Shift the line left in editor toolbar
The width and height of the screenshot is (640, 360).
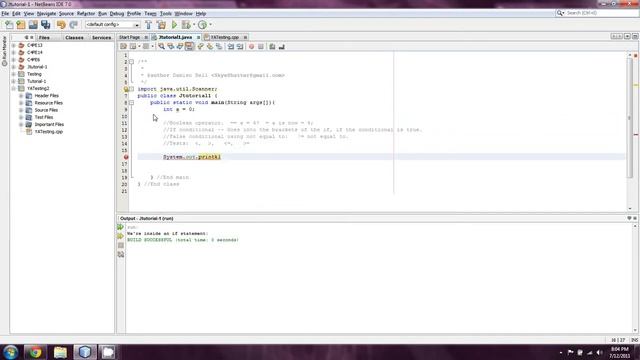click(231, 47)
